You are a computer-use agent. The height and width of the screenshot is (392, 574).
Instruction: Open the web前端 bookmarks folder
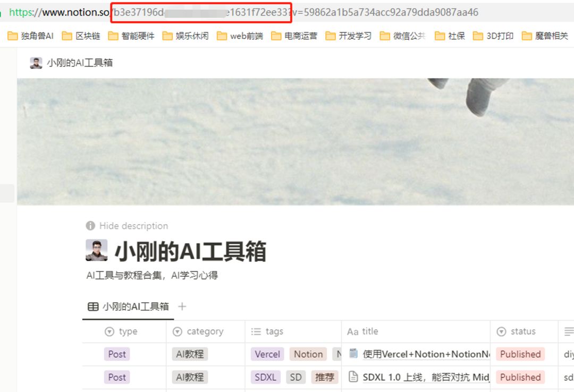(x=240, y=36)
